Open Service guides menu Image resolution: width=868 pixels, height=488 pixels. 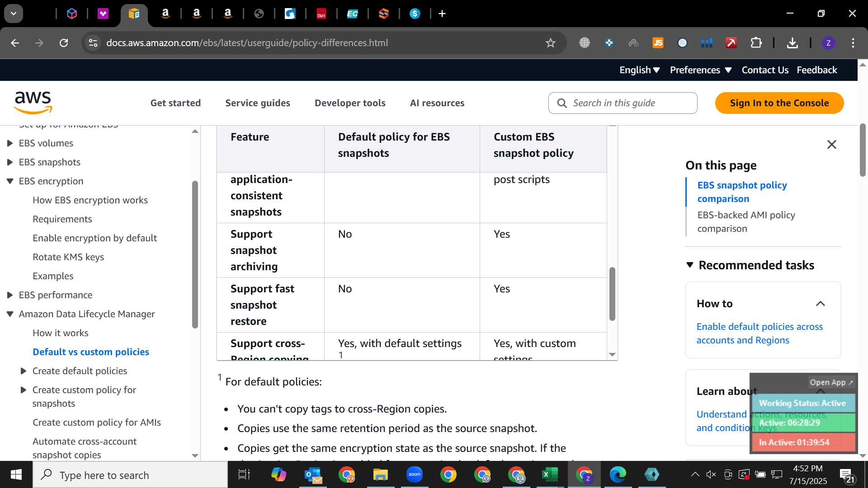pyautogui.click(x=258, y=103)
